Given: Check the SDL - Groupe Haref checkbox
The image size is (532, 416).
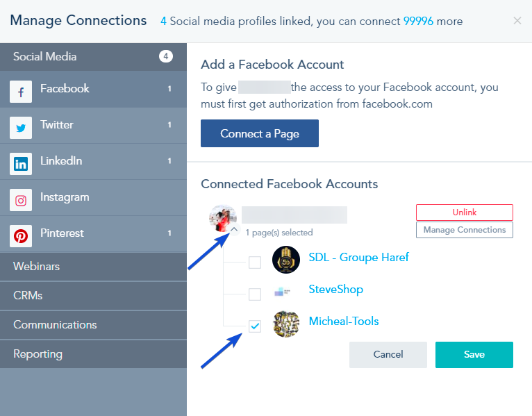Looking at the screenshot, I should tap(255, 263).
